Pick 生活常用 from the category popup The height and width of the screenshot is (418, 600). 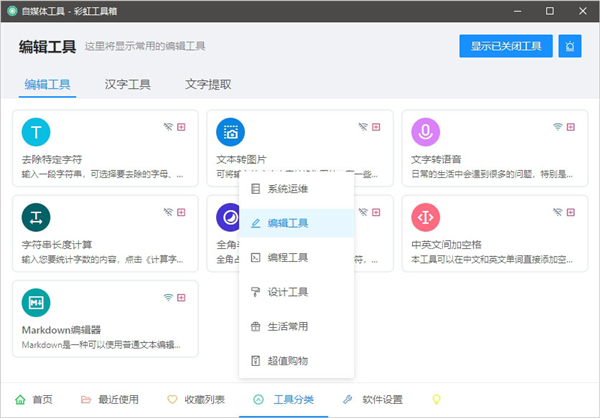[x=288, y=325]
